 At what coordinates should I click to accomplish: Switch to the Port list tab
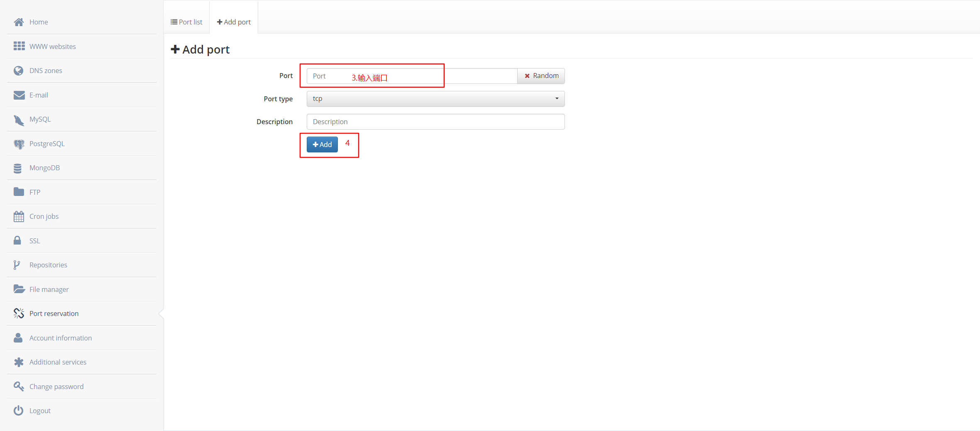186,22
